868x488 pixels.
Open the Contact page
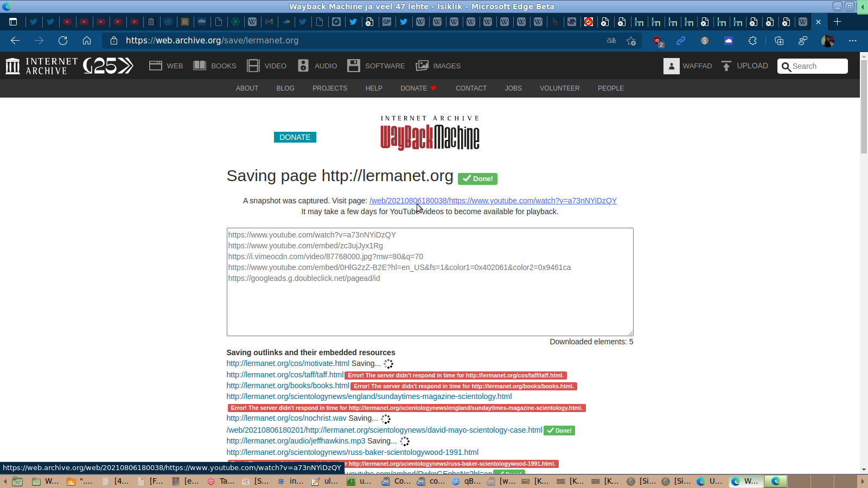(x=471, y=88)
